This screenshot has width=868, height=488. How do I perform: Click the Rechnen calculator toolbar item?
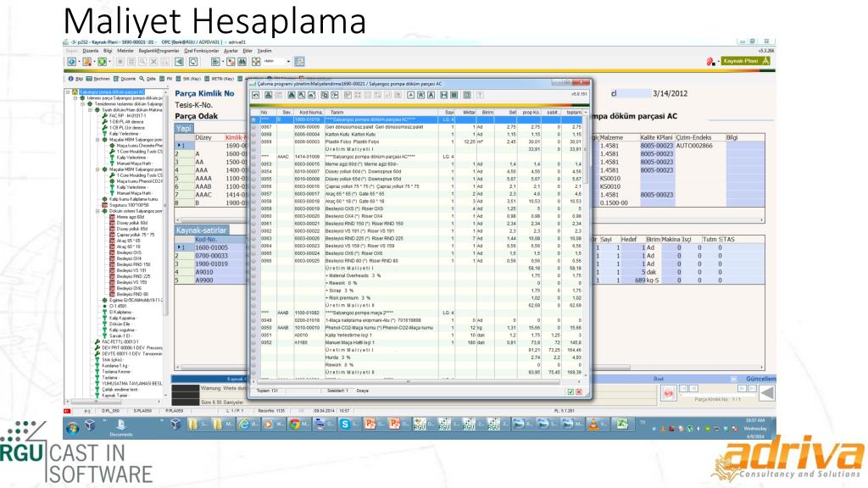98,79
